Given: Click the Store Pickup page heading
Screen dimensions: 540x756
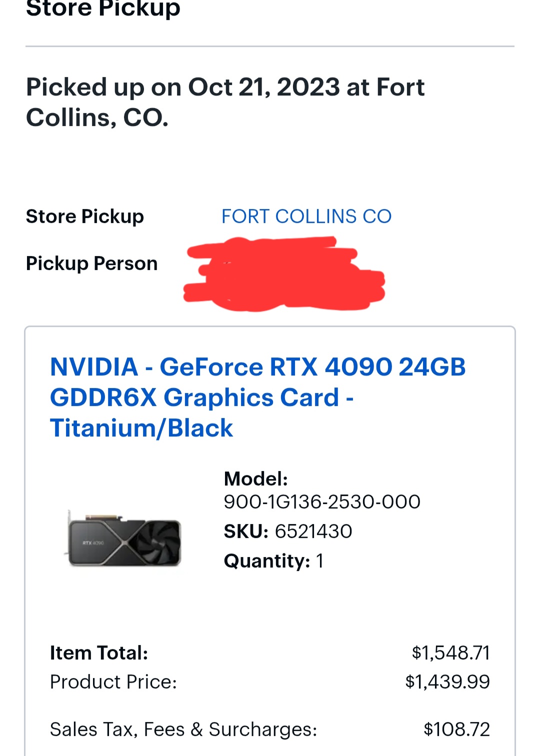Looking at the screenshot, I should (x=103, y=8).
